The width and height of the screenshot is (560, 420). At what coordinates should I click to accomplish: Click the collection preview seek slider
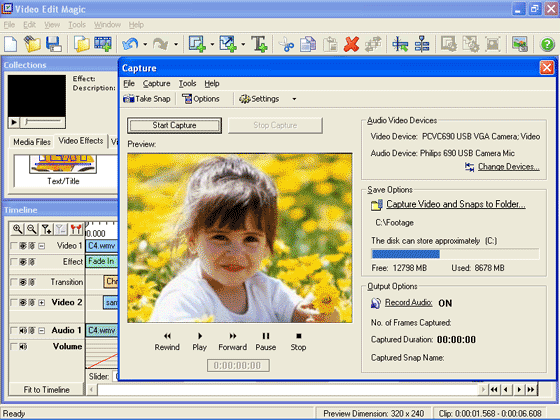(43, 122)
